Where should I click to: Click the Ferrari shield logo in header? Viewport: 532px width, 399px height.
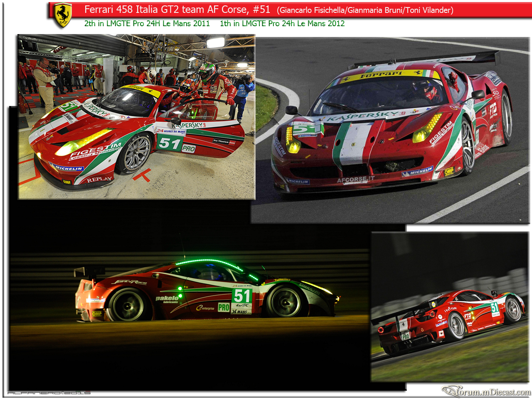pyautogui.click(x=63, y=15)
